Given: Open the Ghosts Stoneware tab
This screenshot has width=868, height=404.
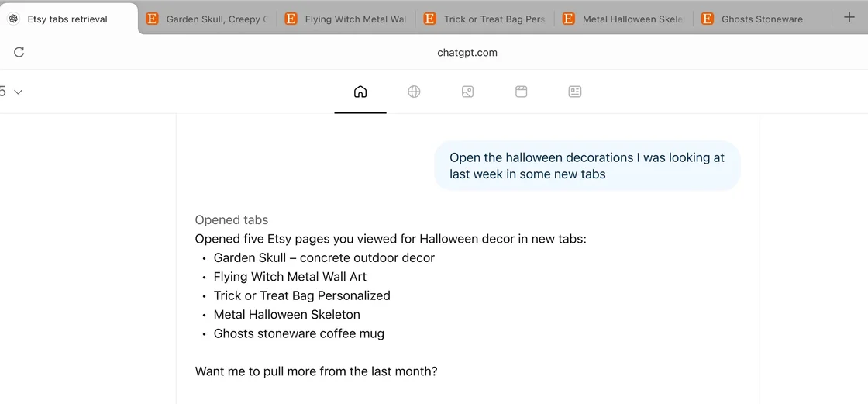Looking at the screenshot, I should (761, 19).
